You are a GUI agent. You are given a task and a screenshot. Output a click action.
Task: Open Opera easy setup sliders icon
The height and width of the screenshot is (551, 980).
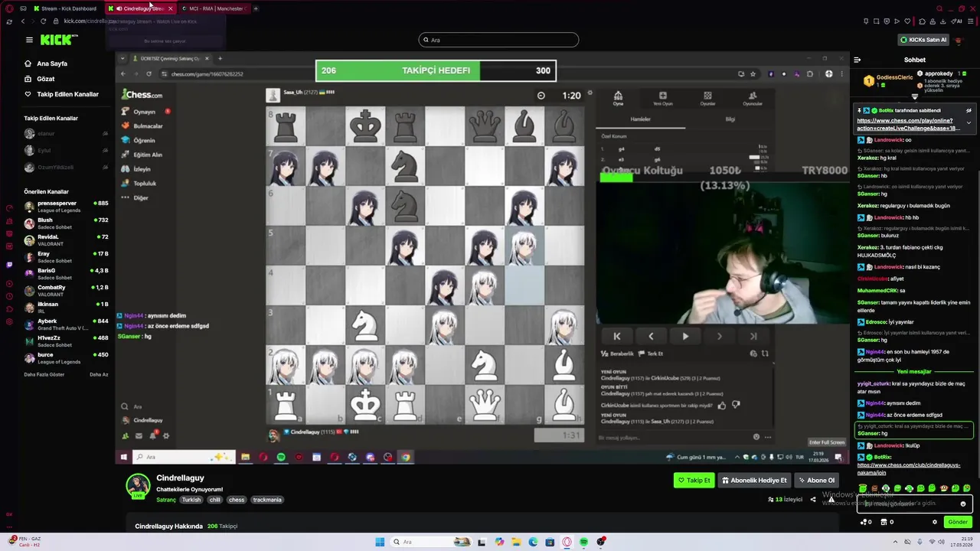(971, 21)
